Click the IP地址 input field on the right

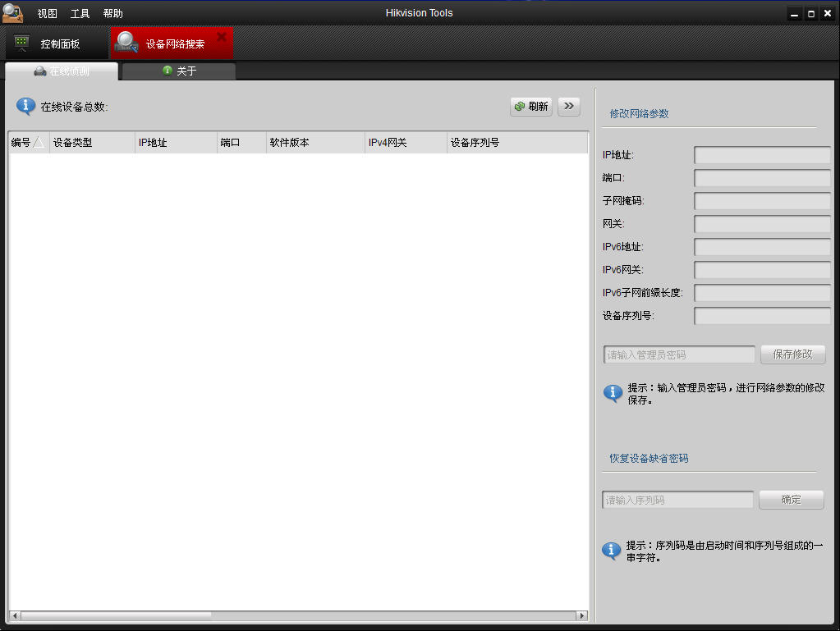(x=761, y=154)
